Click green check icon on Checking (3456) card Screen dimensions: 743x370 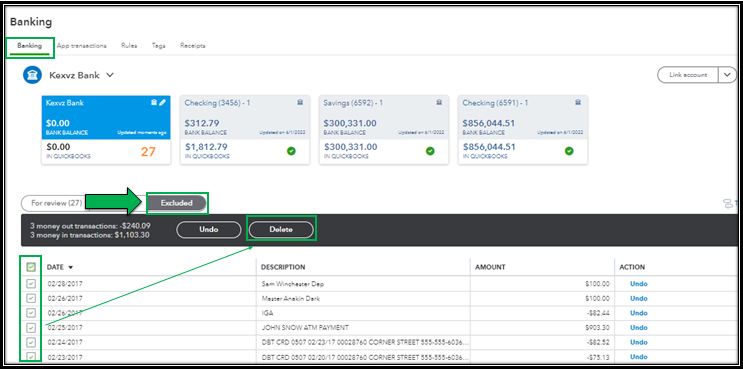tap(291, 151)
